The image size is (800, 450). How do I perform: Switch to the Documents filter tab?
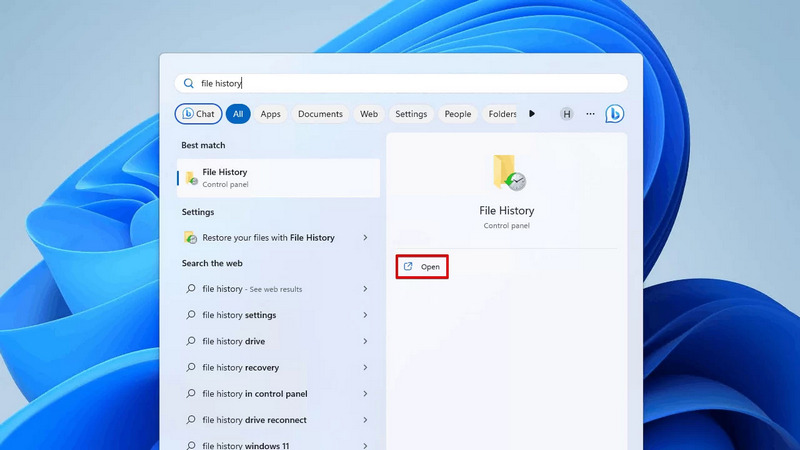coord(320,114)
